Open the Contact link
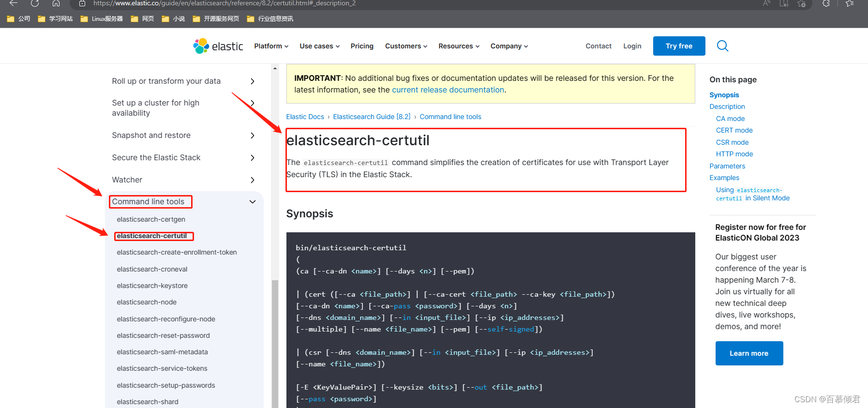This screenshot has height=408, width=868. coord(599,46)
